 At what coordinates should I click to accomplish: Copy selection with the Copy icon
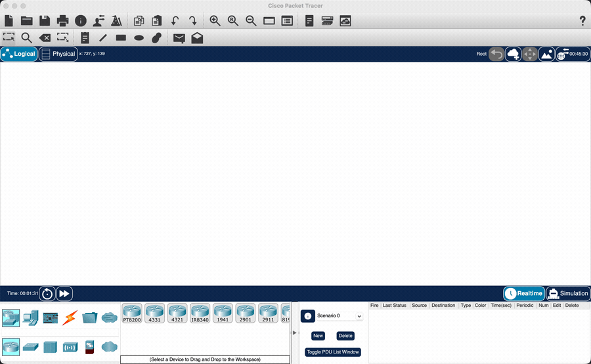pyautogui.click(x=139, y=21)
